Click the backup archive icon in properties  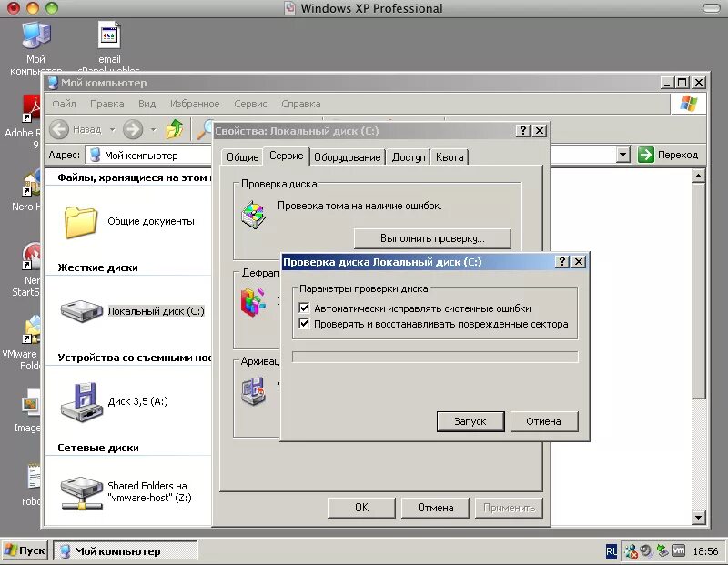[x=254, y=391]
